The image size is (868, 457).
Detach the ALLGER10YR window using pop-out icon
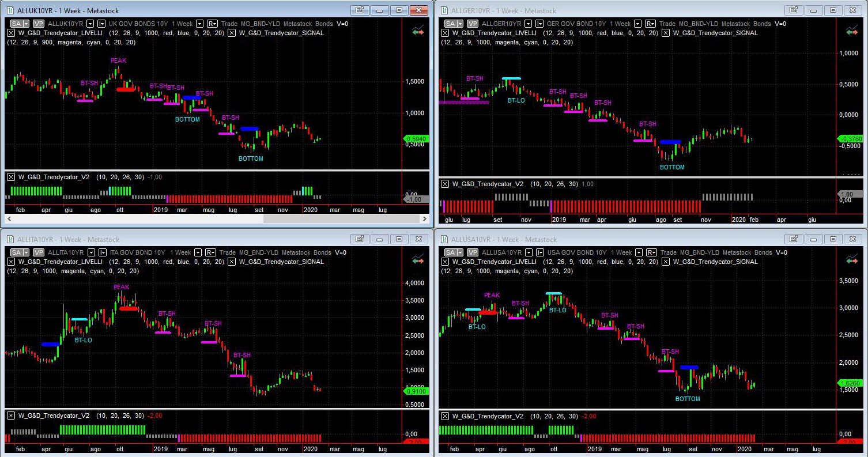point(794,10)
